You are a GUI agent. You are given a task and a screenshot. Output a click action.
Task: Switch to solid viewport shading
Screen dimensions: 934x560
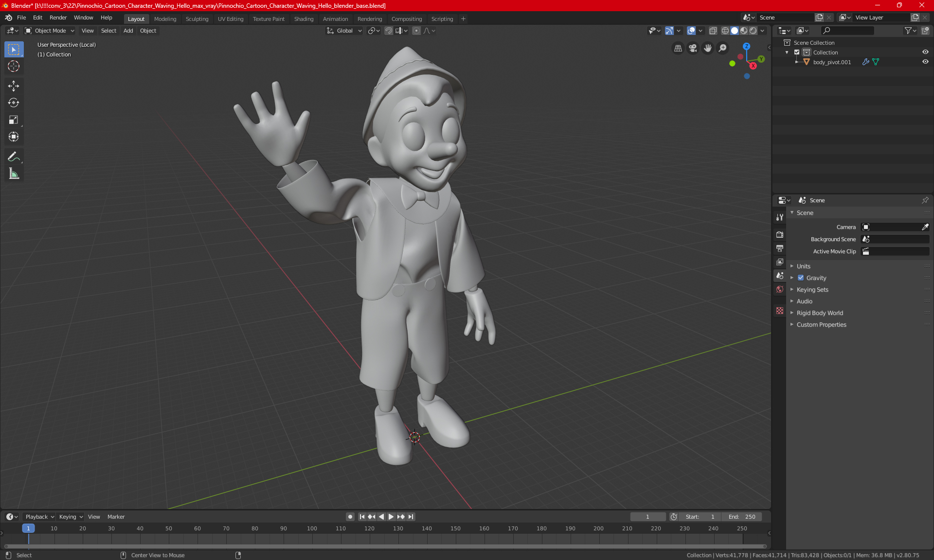click(735, 31)
